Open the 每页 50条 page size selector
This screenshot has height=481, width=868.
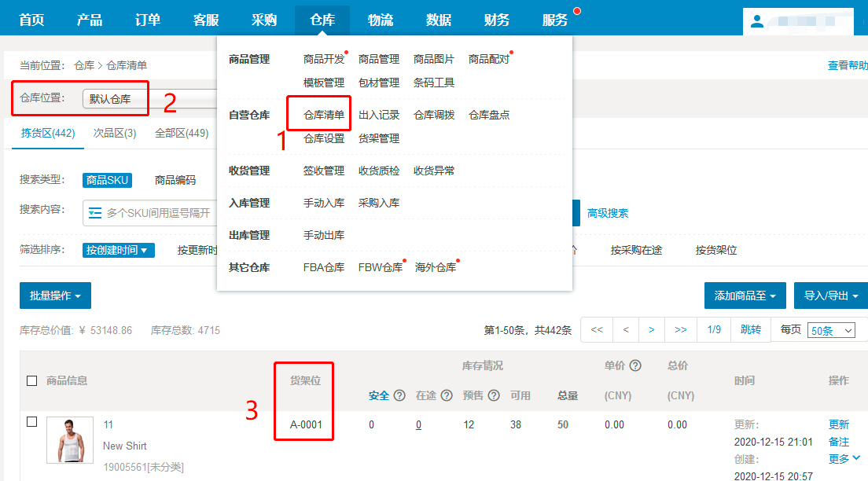point(831,331)
